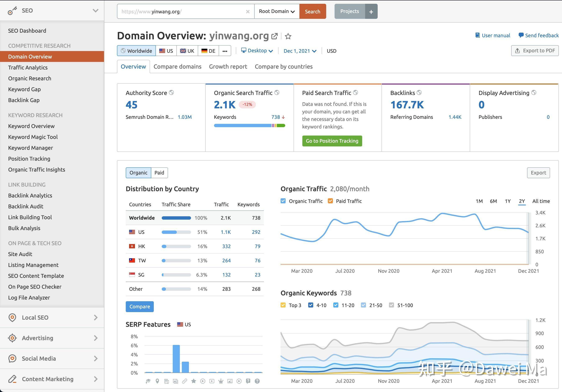Click info globe beside Paid Search Traffic
562x392 pixels.
tap(355, 92)
